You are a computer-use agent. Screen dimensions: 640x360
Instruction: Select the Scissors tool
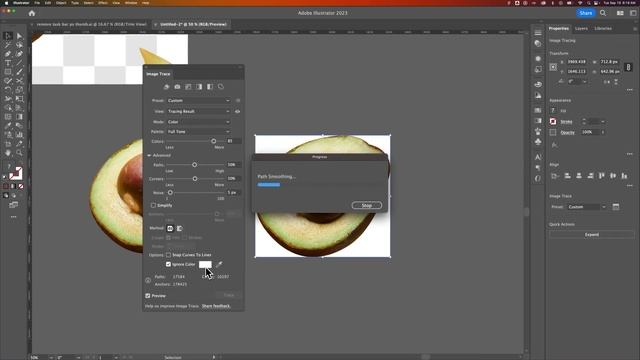tap(19, 81)
